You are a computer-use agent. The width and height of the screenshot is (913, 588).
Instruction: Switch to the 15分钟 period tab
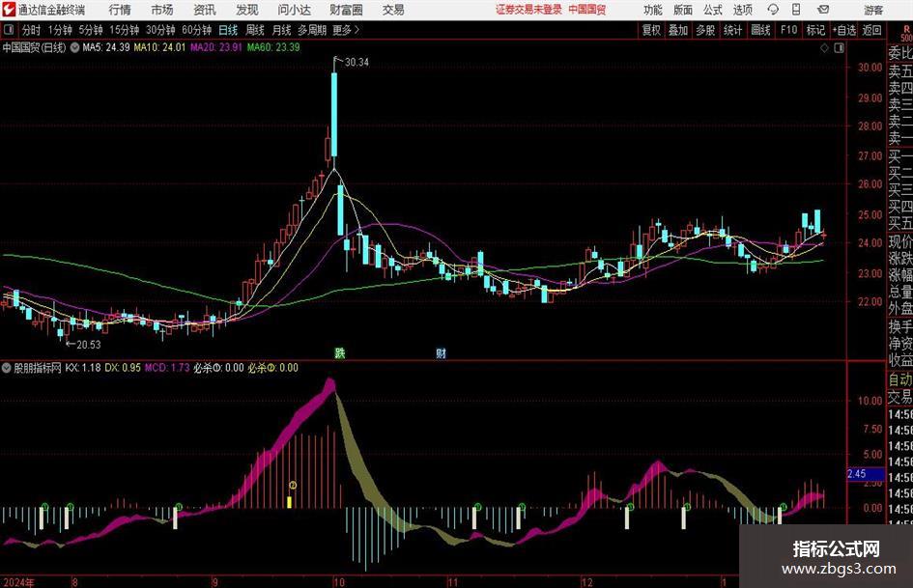tap(124, 30)
